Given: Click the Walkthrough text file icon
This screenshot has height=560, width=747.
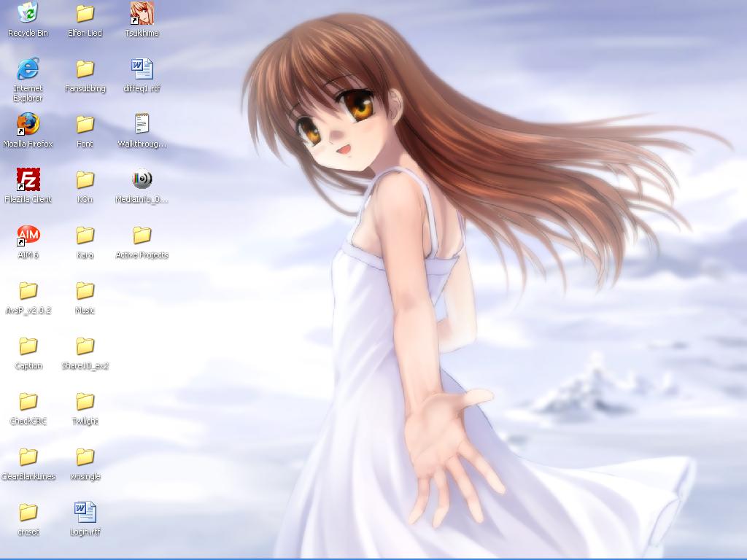Looking at the screenshot, I should pyautogui.click(x=142, y=124).
